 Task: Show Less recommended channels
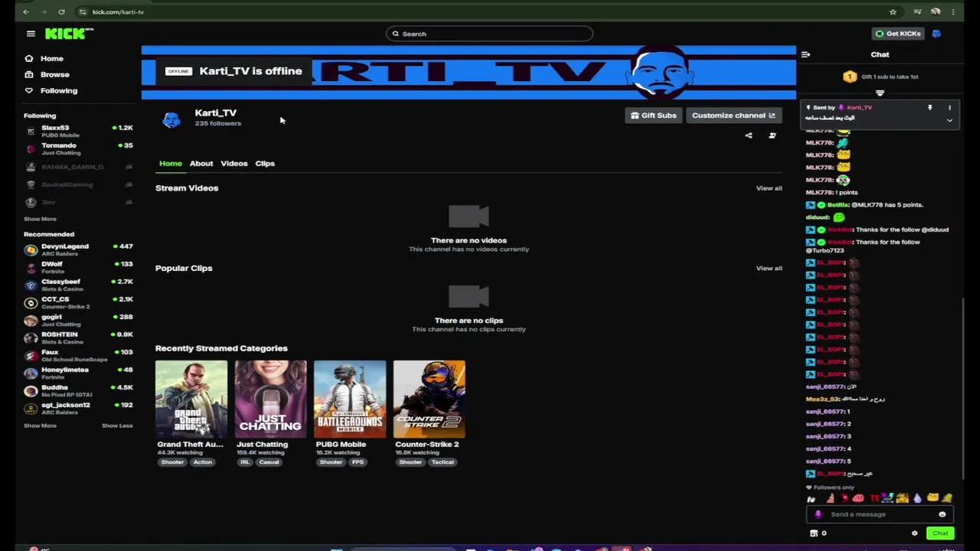tap(117, 425)
